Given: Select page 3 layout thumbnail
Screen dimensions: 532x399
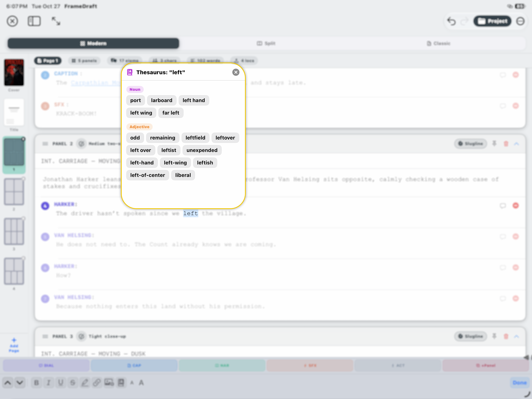Looking at the screenshot, I should click(x=14, y=231).
